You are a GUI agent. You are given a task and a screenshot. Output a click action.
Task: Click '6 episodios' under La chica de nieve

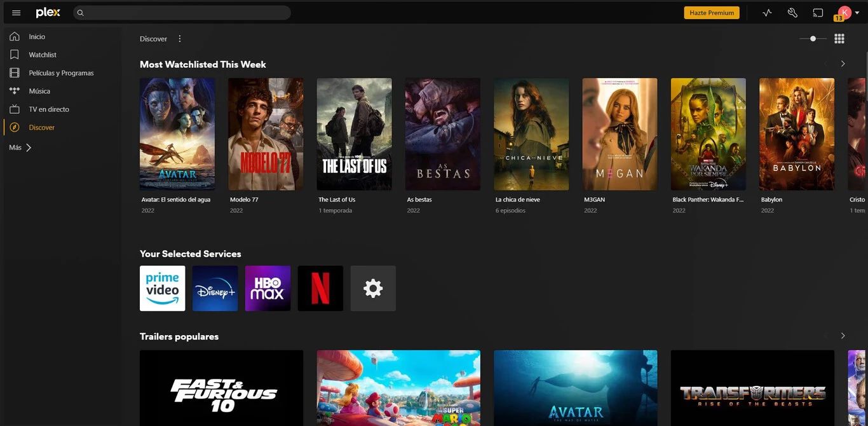pos(511,210)
